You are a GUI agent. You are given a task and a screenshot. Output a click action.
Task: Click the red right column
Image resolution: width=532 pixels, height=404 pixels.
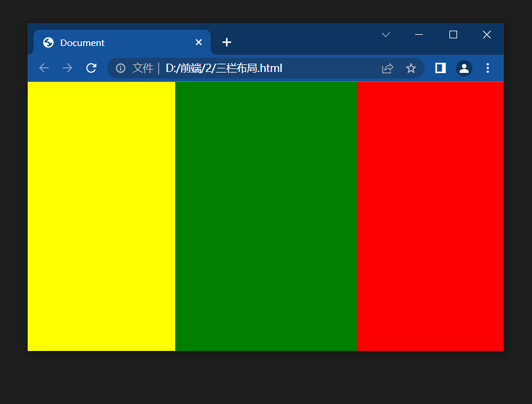click(x=430, y=216)
